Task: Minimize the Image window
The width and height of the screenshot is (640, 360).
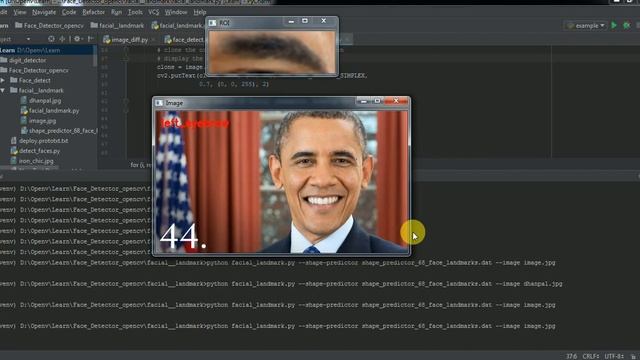Action: 363,101
